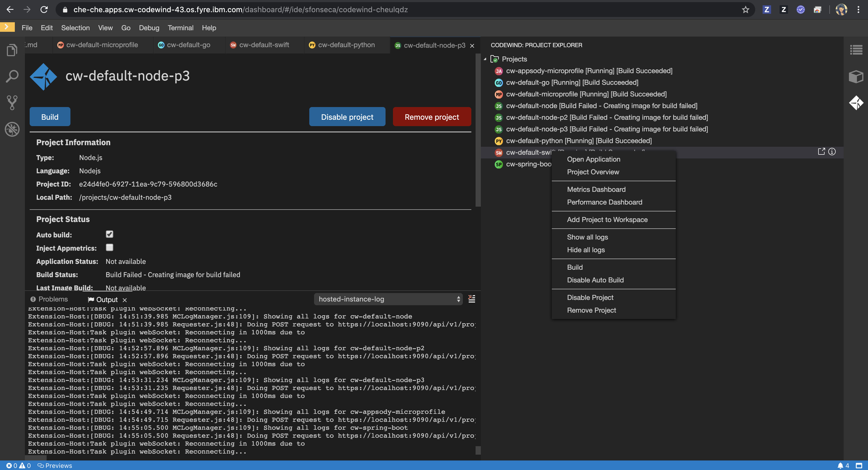868x470 pixels.
Task: Click the red Remove project button
Action: point(432,117)
